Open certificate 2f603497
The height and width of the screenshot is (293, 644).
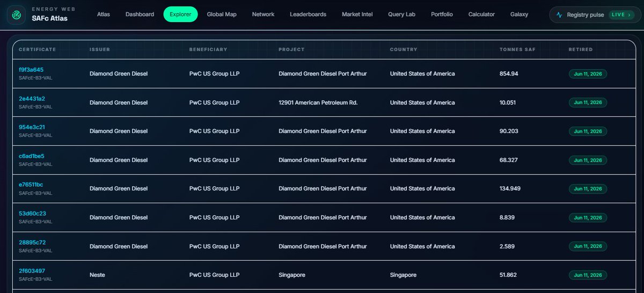(32, 271)
